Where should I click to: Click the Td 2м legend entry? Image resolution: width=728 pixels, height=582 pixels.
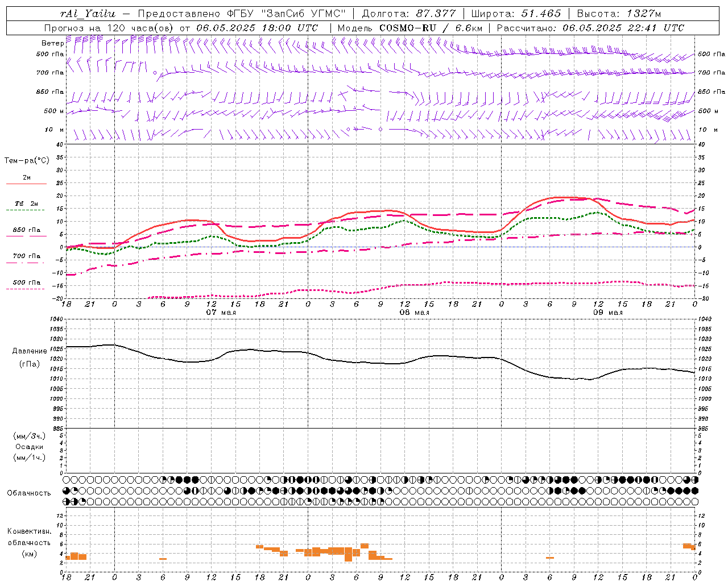[x=26, y=203]
